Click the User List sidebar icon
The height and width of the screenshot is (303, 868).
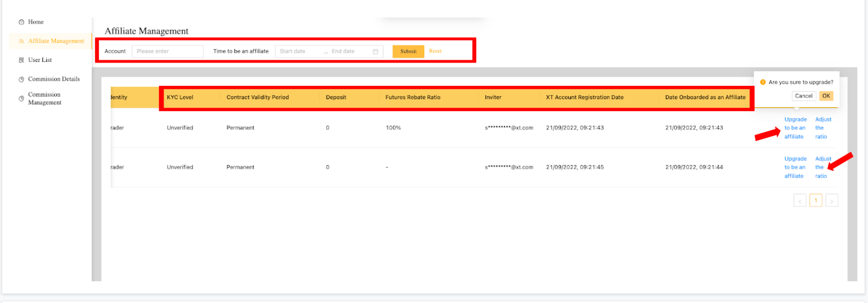click(21, 60)
